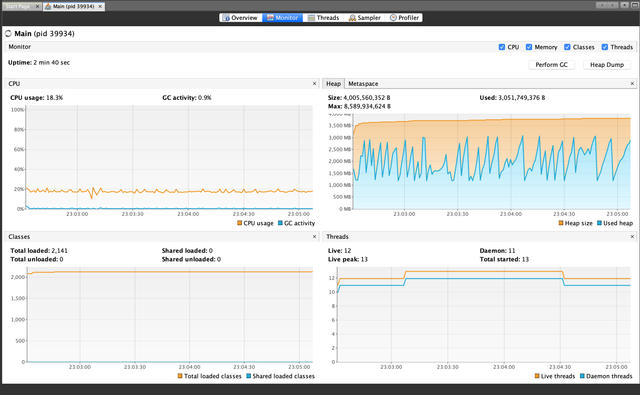Click the Heap size legend swatch
Viewport: 640px width, 395px height.
coord(561,223)
